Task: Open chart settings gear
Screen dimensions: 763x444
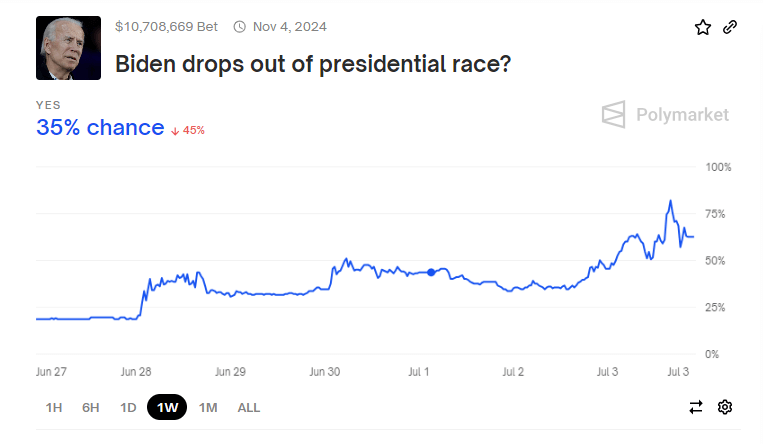Action: pyautogui.click(x=725, y=407)
